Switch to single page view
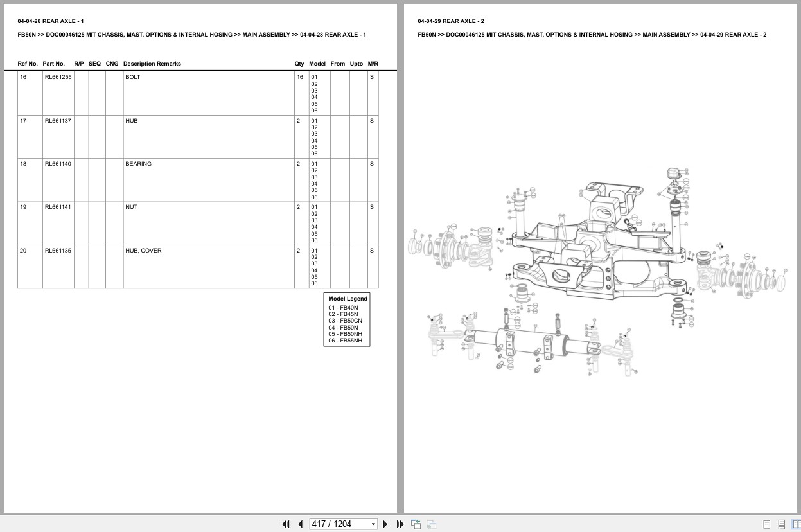The width and height of the screenshot is (801, 532). [767, 524]
